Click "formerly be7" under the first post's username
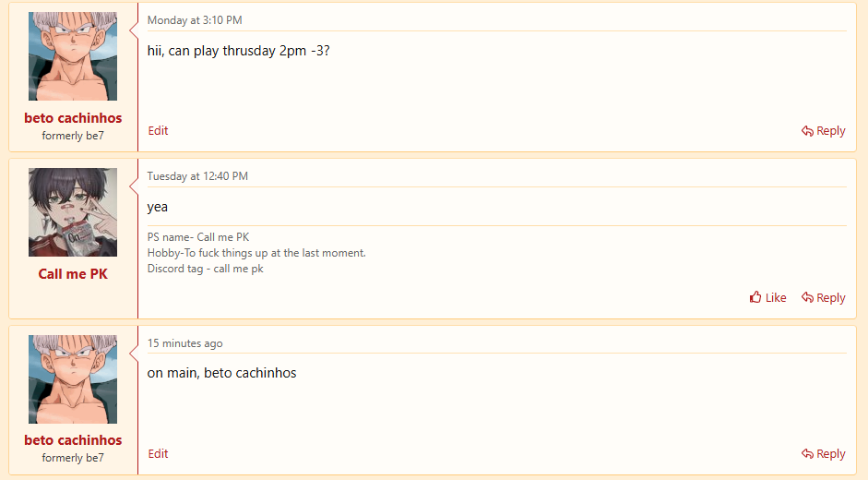The width and height of the screenshot is (868, 480). tap(73, 136)
